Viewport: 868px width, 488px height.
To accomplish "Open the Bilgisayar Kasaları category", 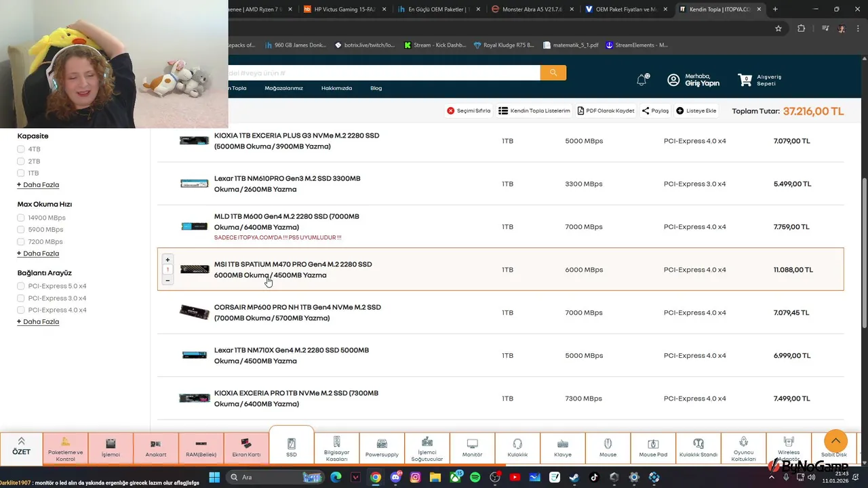I will 336,448.
